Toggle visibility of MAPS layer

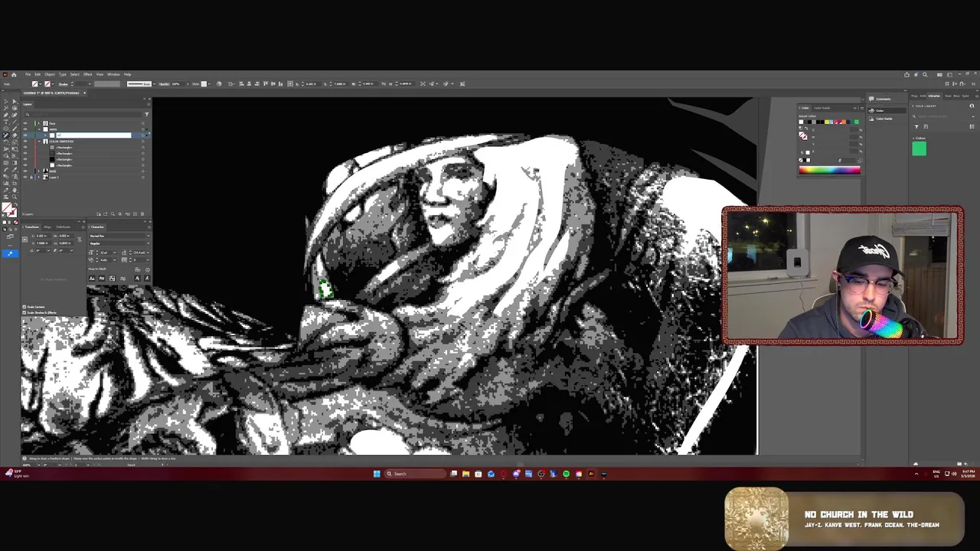pos(25,129)
